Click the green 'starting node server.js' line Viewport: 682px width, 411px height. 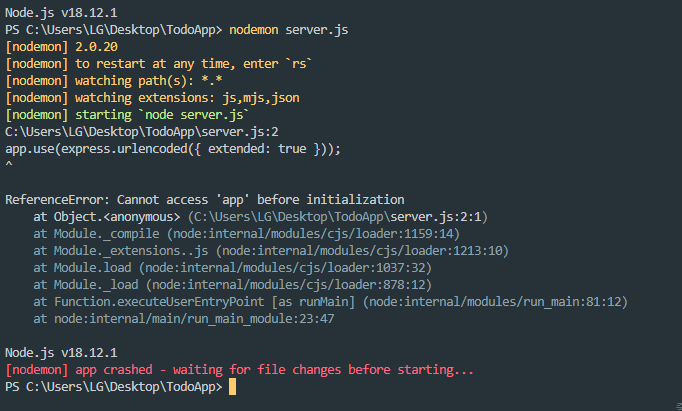tap(127, 115)
